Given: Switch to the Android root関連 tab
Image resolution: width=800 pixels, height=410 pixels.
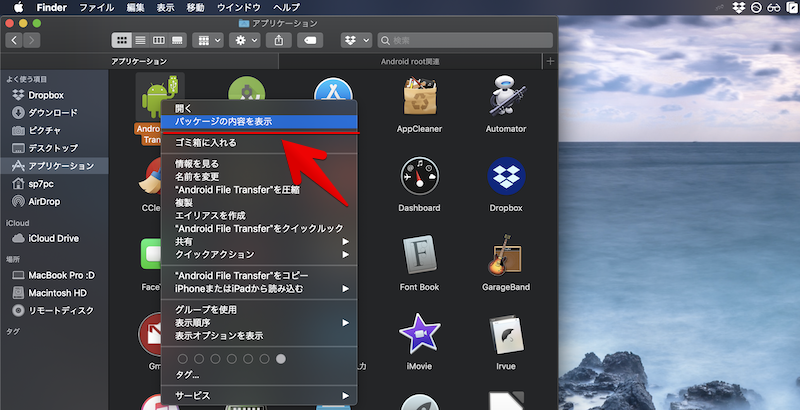Looking at the screenshot, I should (x=410, y=61).
